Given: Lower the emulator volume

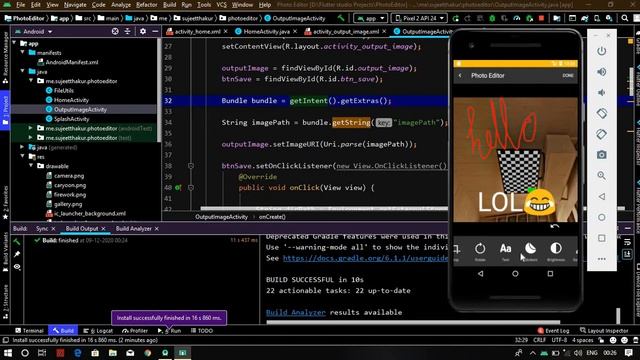Looking at the screenshot, I should pyautogui.click(x=602, y=93).
